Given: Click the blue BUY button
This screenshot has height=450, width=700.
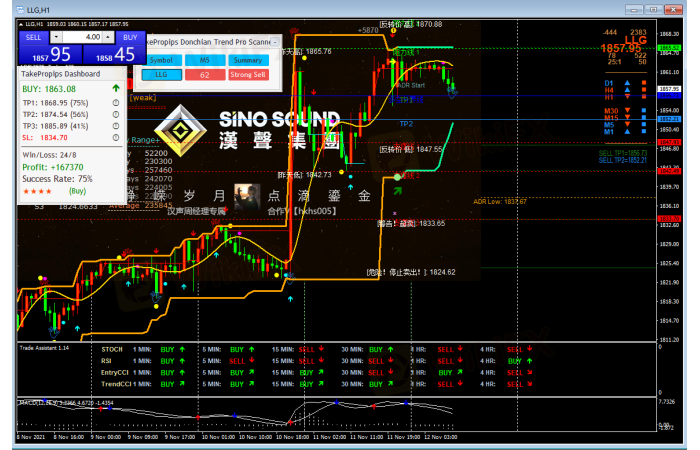Looking at the screenshot, I should coord(129,36).
